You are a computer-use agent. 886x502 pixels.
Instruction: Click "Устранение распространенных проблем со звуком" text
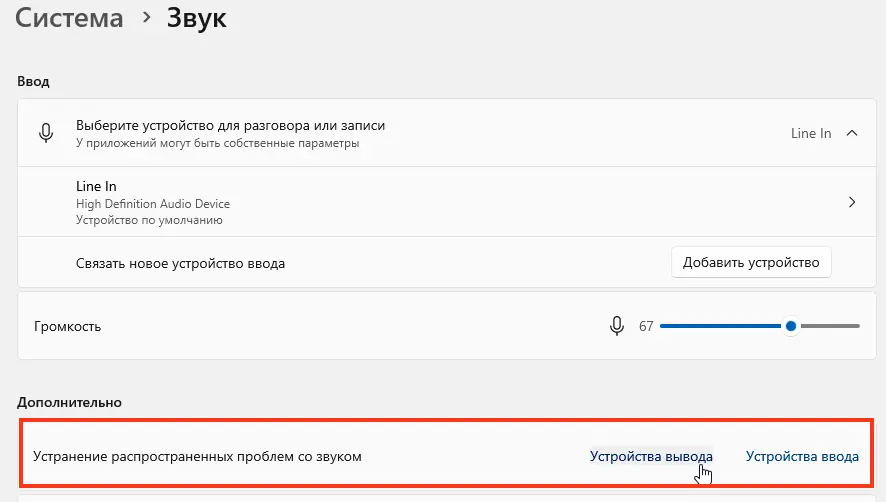197,456
